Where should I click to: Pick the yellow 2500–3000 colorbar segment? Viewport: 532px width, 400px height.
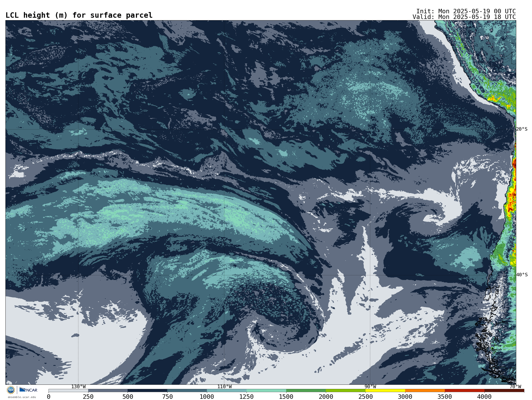(385, 391)
